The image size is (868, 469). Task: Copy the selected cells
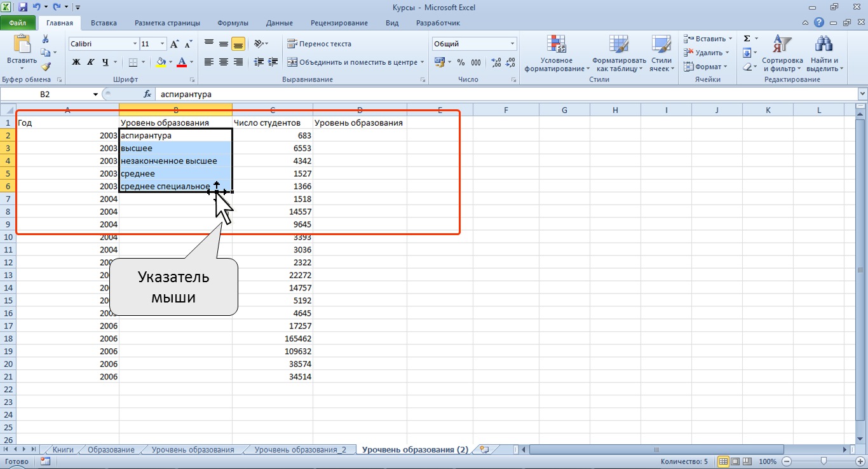point(45,53)
